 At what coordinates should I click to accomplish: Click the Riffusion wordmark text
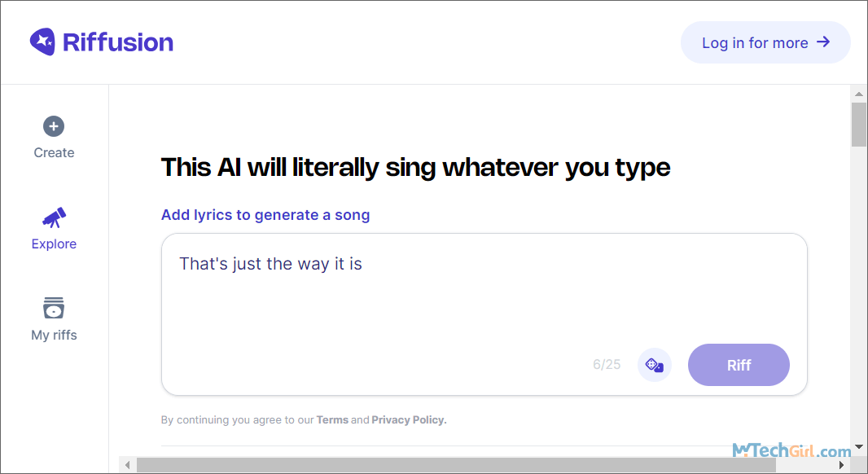pos(118,42)
